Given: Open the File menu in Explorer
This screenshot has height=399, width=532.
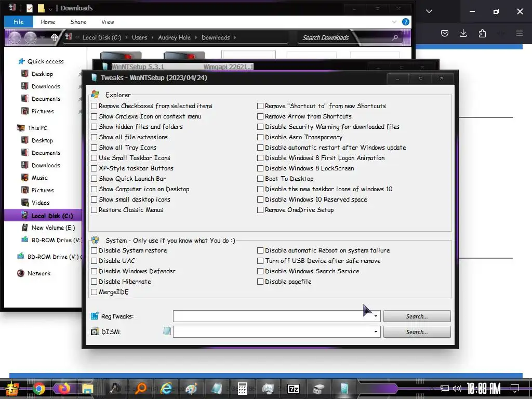Looking at the screenshot, I should pos(18,22).
